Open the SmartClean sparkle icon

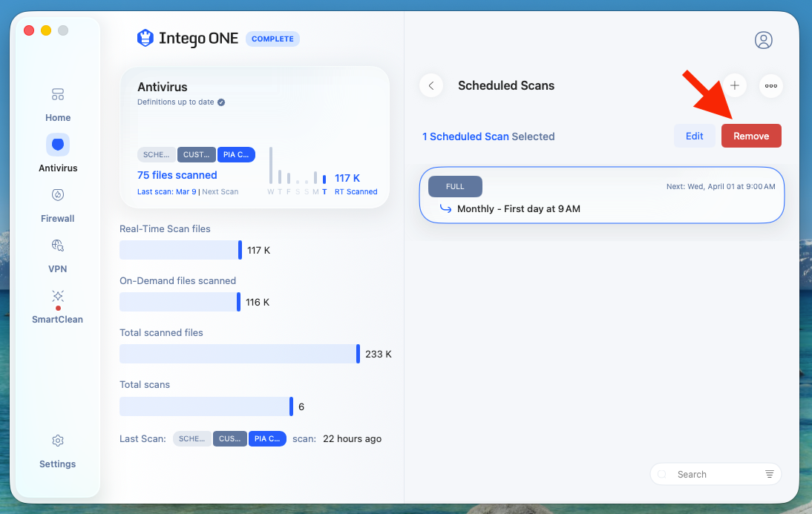click(57, 296)
